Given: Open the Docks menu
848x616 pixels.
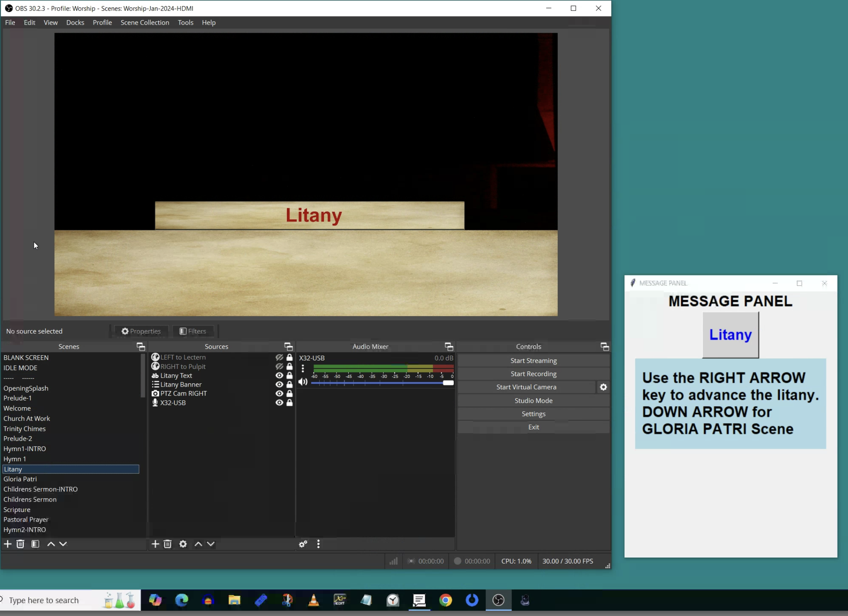Looking at the screenshot, I should (x=75, y=23).
